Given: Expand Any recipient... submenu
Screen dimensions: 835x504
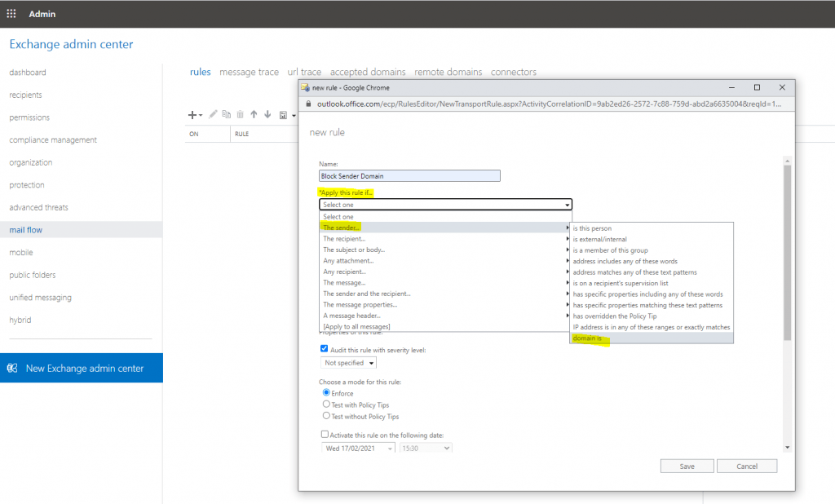Looking at the screenshot, I should click(x=445, y=272).
